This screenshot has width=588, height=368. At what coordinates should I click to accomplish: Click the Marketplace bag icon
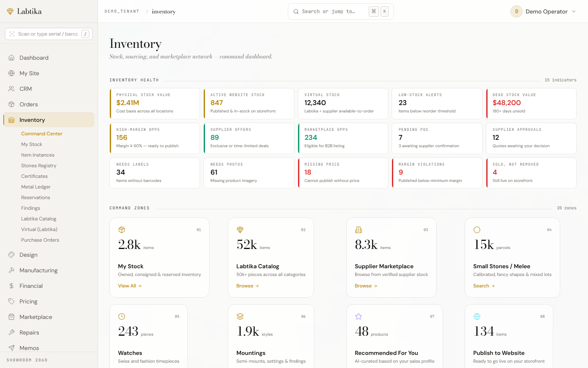[11, 317]
